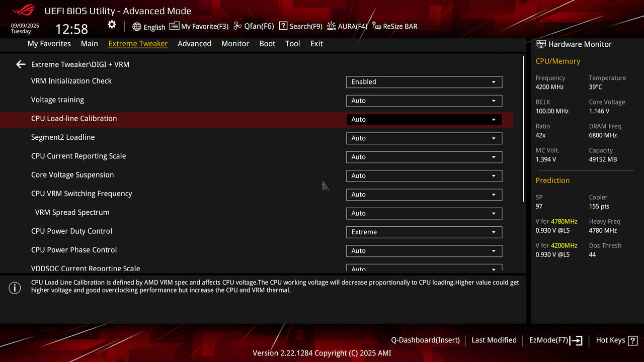644x362 pixels.
Task: Open Search(F9) question mark icon
Action: pos(283,26)
